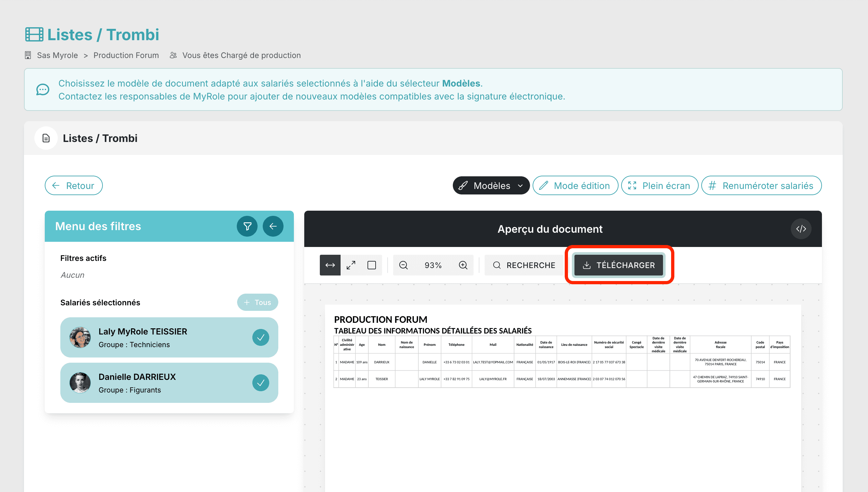
Task: Click the filter funnel icon
Action: [x=247, y=226]
